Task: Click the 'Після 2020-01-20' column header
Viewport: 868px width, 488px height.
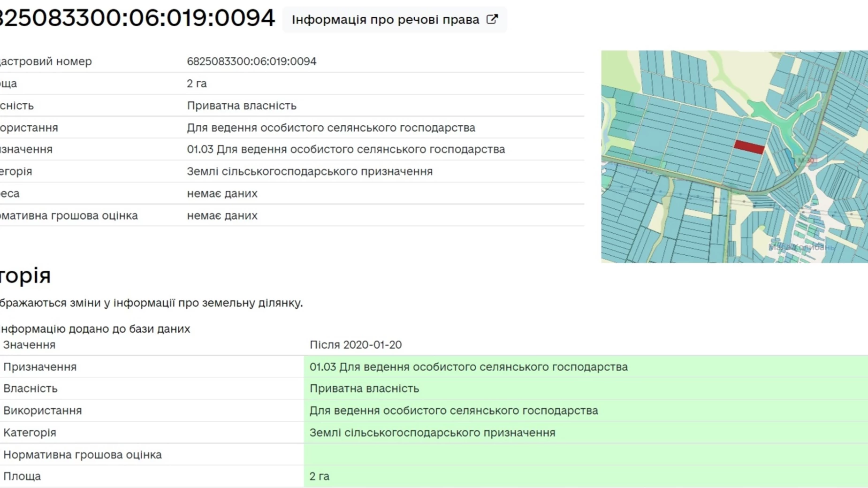Action: (356, 345)
